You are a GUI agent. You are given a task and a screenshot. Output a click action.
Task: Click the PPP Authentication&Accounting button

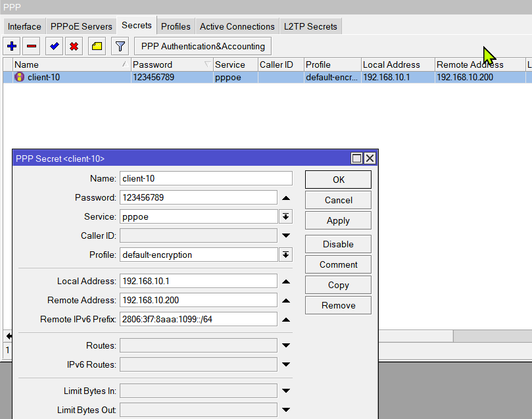tap(203, 46)
